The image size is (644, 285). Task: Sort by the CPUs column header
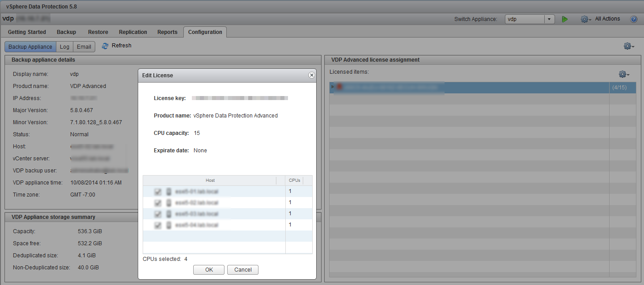[294, 180]
